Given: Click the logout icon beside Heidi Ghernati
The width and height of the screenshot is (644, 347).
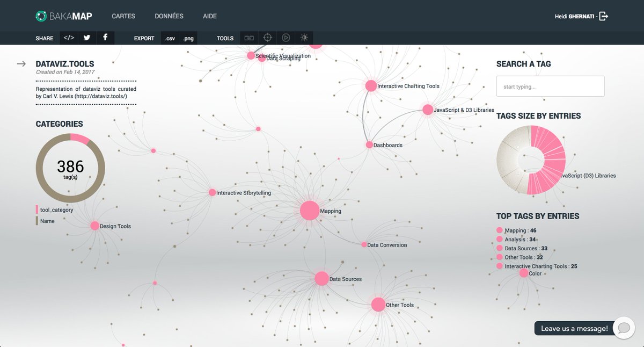Looking at the screenshot, I should pos(604,17).
